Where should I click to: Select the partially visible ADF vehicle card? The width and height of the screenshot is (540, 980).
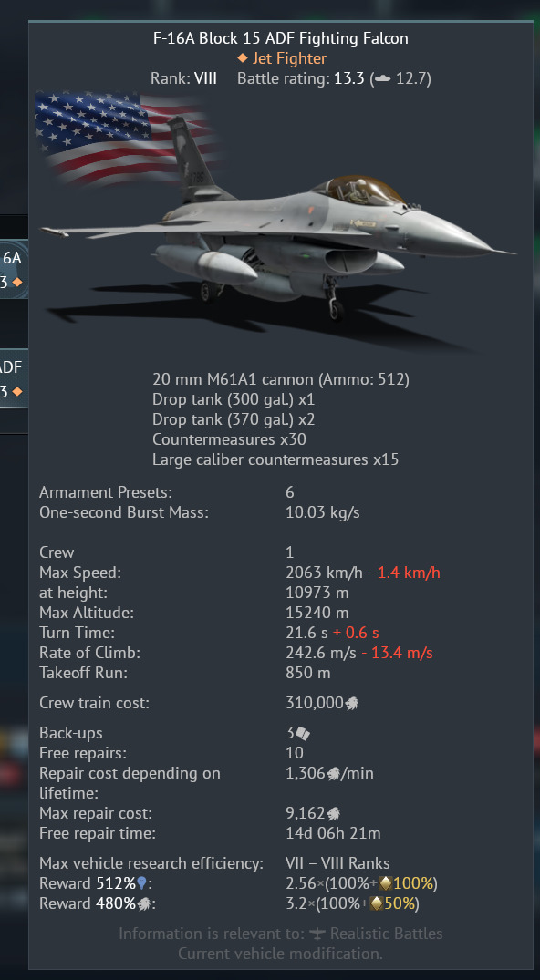click(x=13, y=378)
